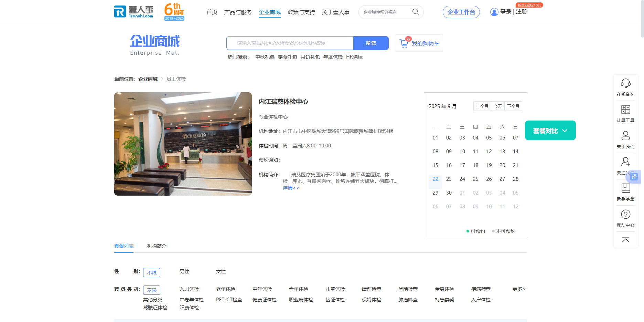Open the 产品与服务 nav menu
The width and height of the screenshot is (644, 322).
[x=238, y=12]
